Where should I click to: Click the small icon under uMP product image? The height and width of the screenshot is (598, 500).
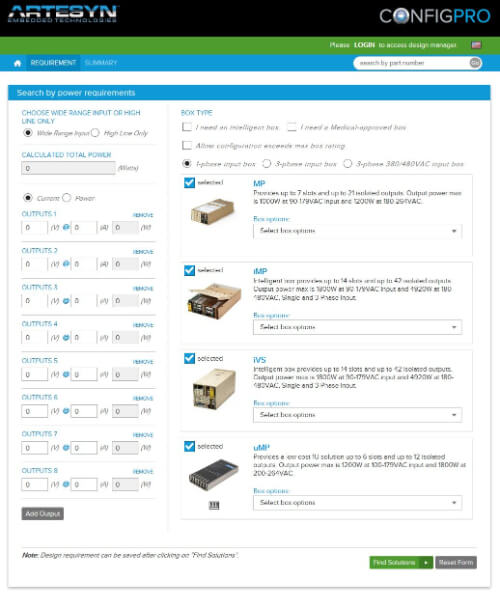click(x=214, y=505)
